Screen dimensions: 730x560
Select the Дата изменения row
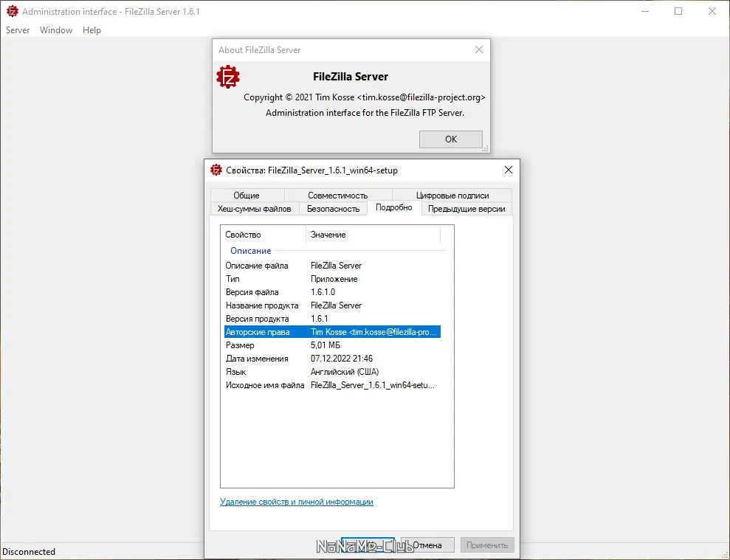[332, 359]
